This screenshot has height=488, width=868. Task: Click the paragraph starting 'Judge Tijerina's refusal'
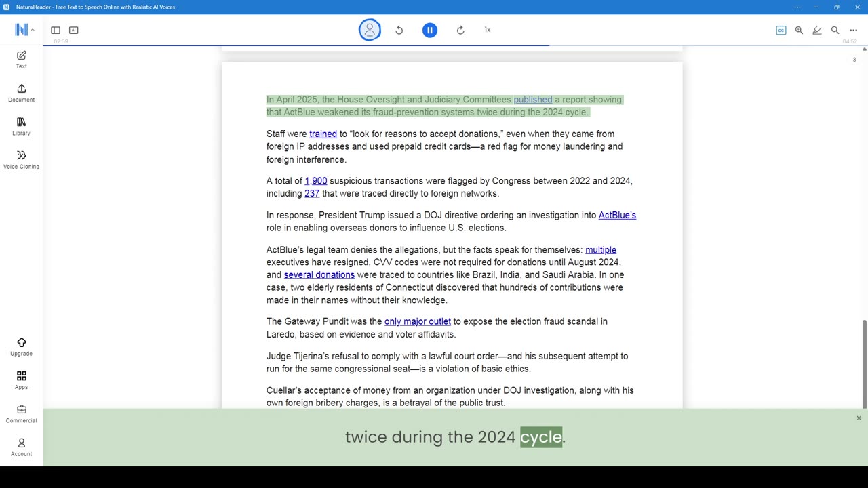pos(447,363)
